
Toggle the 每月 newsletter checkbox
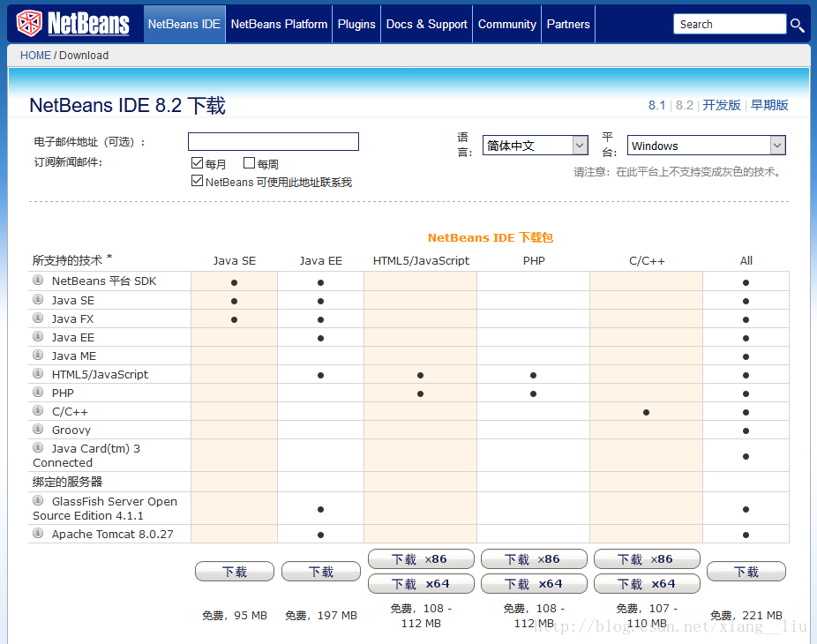coord(197,163)
